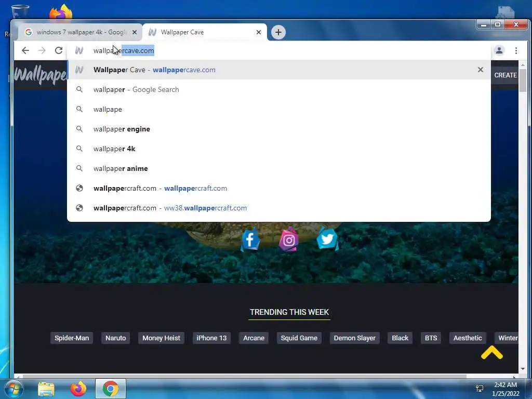Open the Arcane trending tag
The image size is (532, 399).
(254, 338)
